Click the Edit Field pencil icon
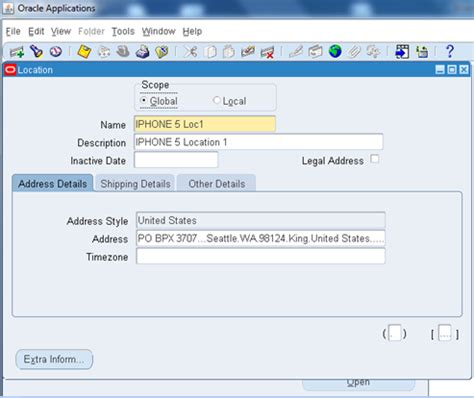The width and height of the screenshot is (474, 398). tap(296, 52)
